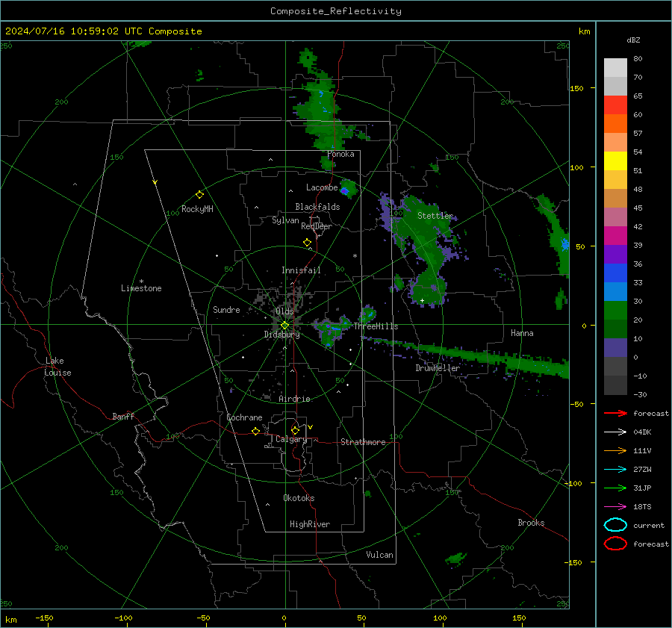This screenshot has height=628, width=672.
Task: Click the Lake Louise label
Action: [x=57, y=367]
